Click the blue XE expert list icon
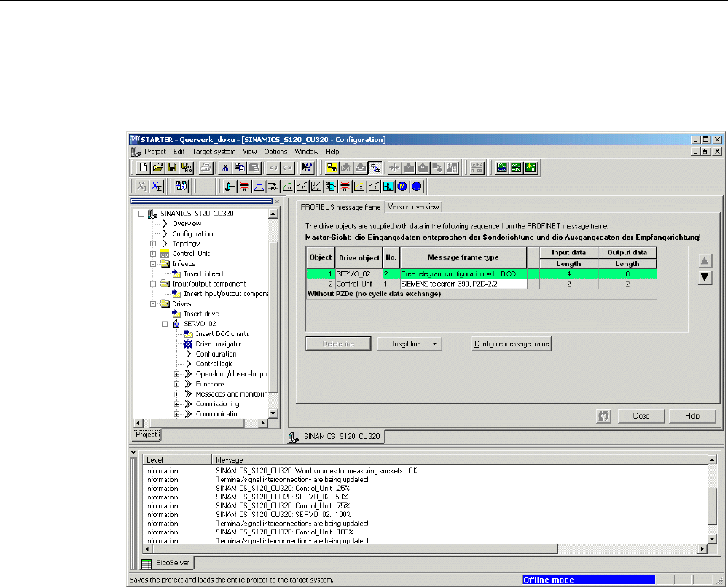 click(157, 187)
